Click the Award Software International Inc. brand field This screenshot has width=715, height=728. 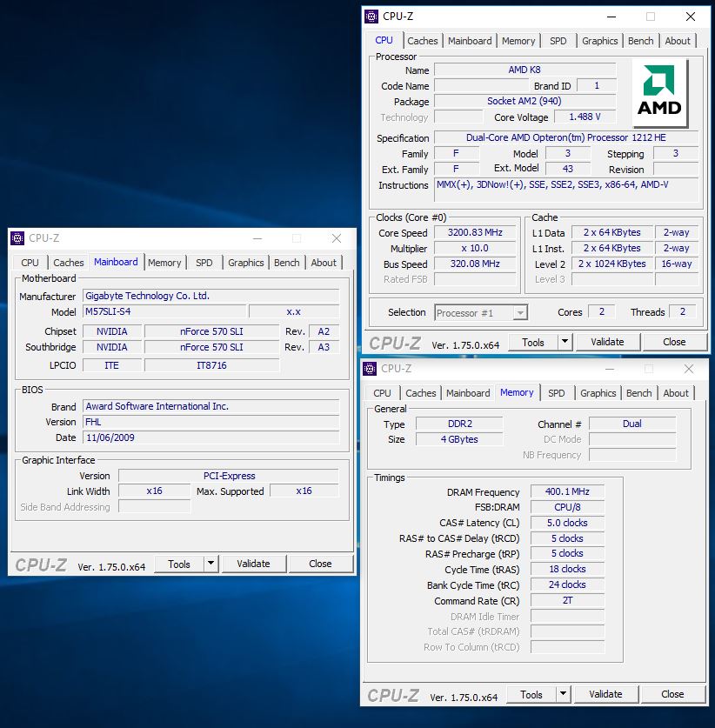point(211,406)
